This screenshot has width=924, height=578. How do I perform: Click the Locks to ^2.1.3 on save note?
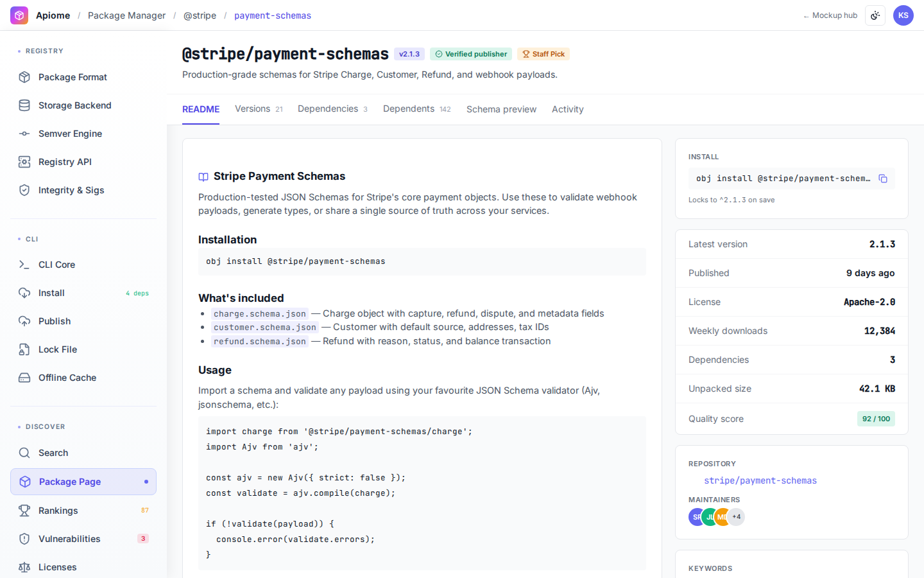pyautogui.click(x=732, y=200)
